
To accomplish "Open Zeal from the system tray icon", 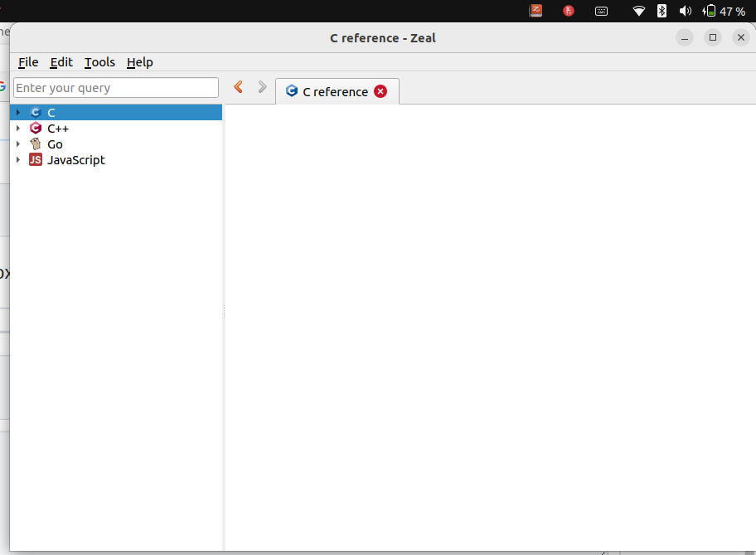I will [x=535, y=11].
